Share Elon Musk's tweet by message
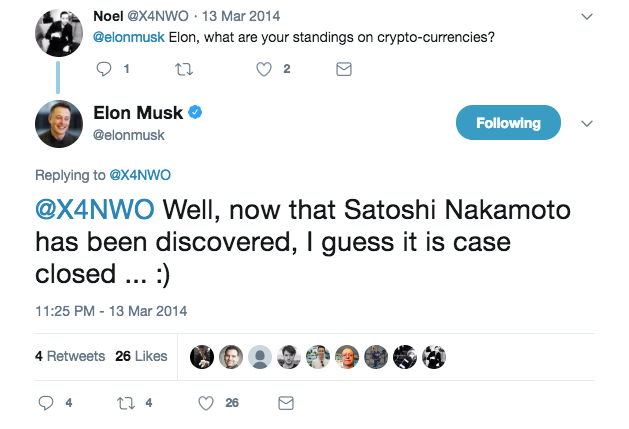Viewport: 629px width, 429px height. (285, 403)
